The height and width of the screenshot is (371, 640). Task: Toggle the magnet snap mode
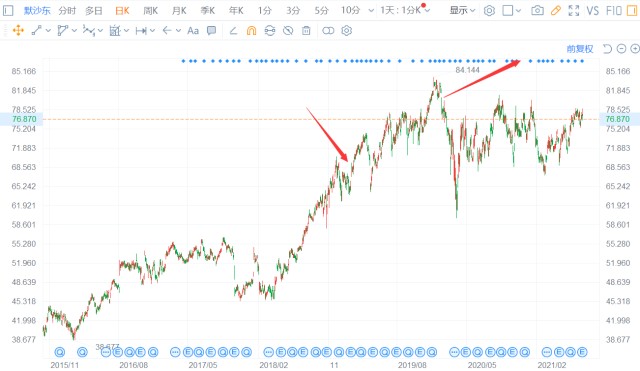tap(251, 31)
